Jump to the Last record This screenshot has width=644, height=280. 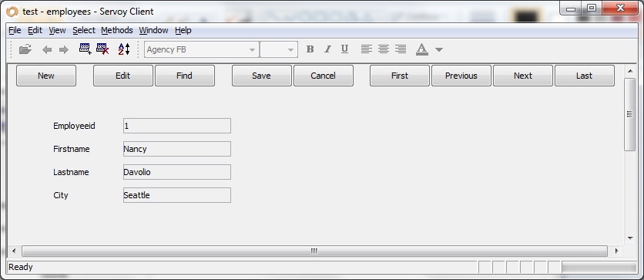(585, 76)
